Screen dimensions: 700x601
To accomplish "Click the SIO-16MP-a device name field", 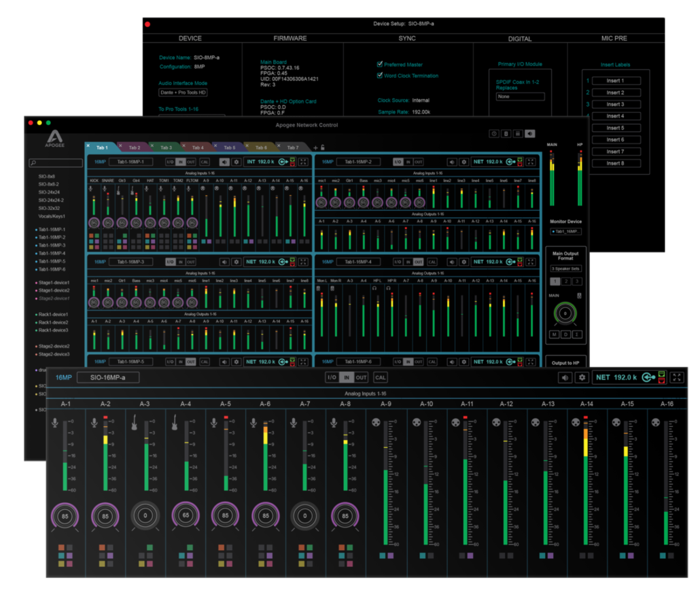I will (108, 377).
